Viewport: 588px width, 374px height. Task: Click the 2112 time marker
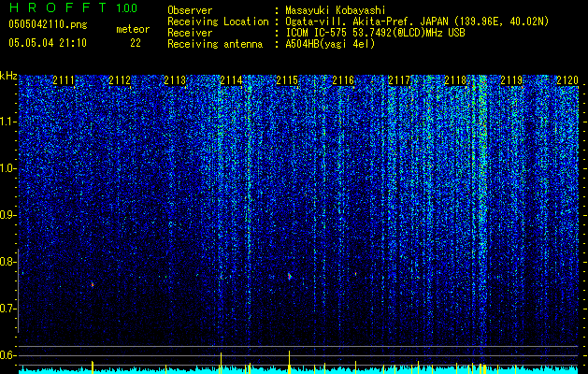point(120,80)
